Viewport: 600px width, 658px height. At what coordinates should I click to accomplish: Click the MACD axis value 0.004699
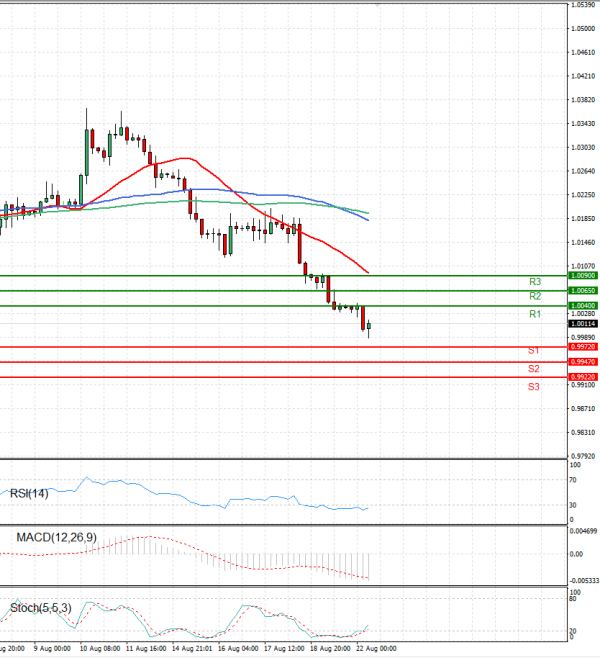tap(583, 531)
